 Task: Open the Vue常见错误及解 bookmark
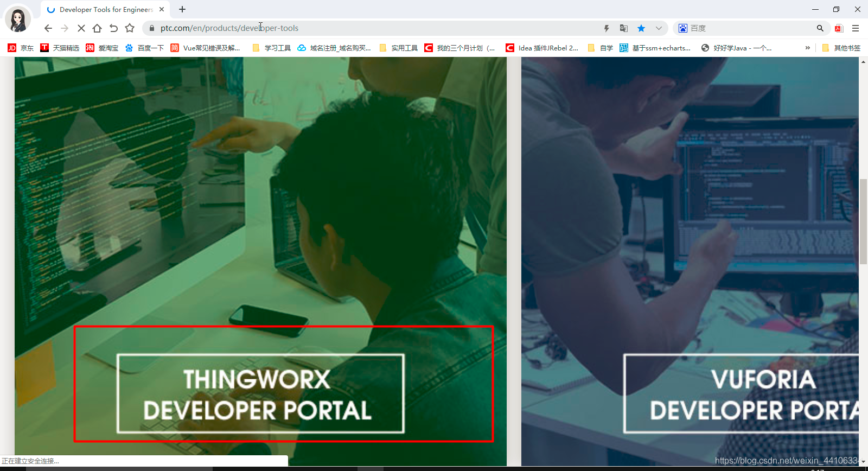pyautogui.click(x=205, y=48)
